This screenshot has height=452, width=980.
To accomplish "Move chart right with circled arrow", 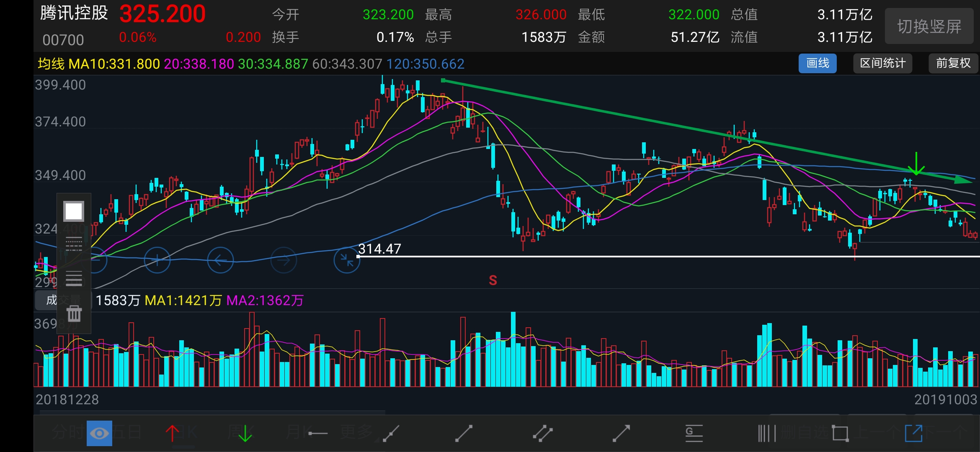I will pyautogui.click(x=284, y=260).
